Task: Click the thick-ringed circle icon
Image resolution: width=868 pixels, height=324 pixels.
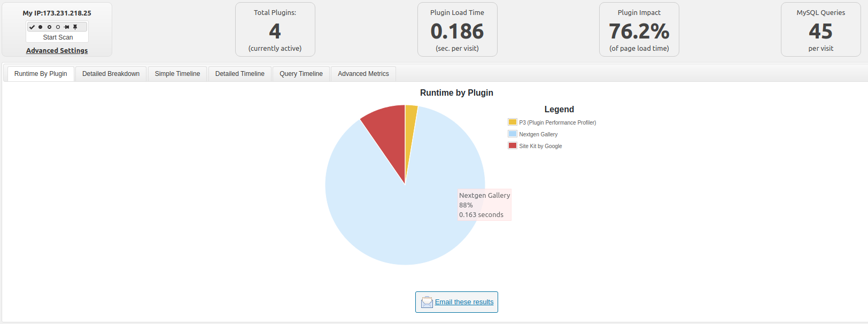Action: pos(49,27)
